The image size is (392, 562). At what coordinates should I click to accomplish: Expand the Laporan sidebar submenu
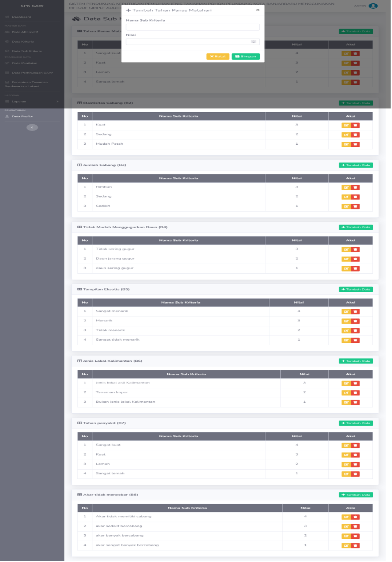coord(32,102)
